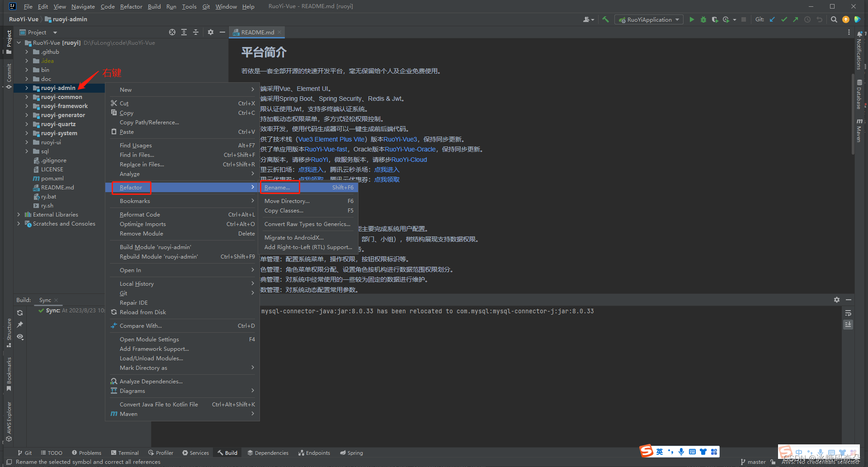Open the Problems tool window tab

[87, 453]
